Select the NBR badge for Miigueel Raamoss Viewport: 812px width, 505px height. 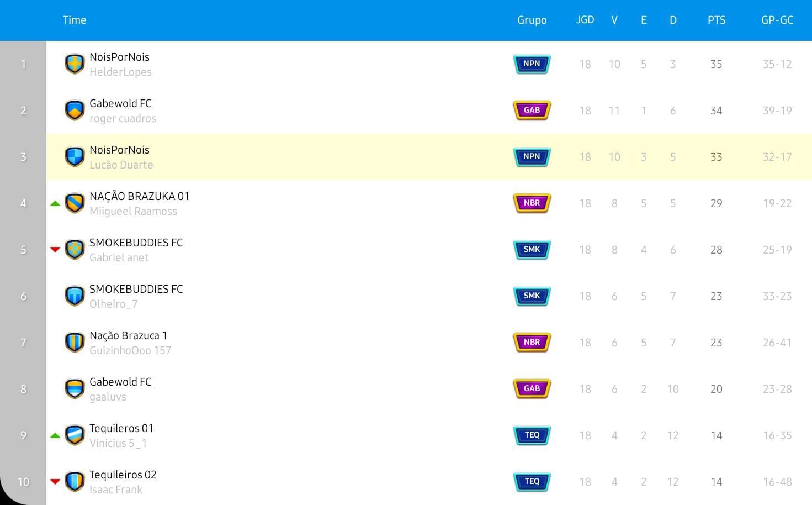pos(532,203)
